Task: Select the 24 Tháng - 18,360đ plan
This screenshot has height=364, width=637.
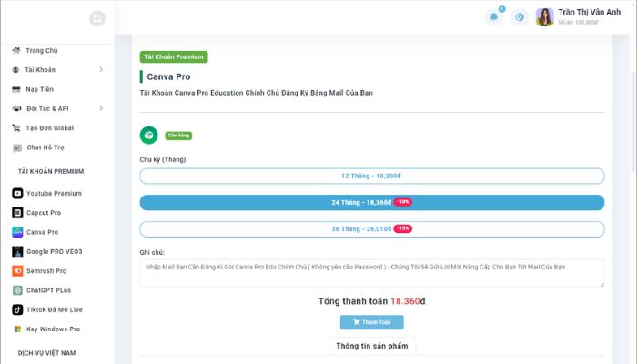Action: (372, 202)
